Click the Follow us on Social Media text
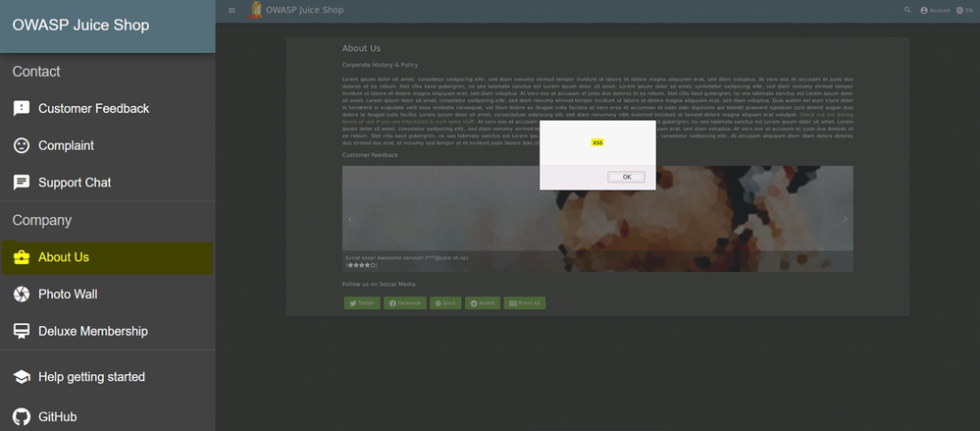The width and height of the screenshot is (980, 431). (379, 284)
